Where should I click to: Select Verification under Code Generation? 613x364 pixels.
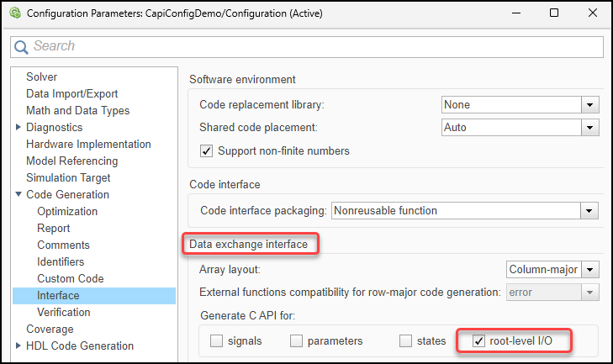[x=64, y=313]
